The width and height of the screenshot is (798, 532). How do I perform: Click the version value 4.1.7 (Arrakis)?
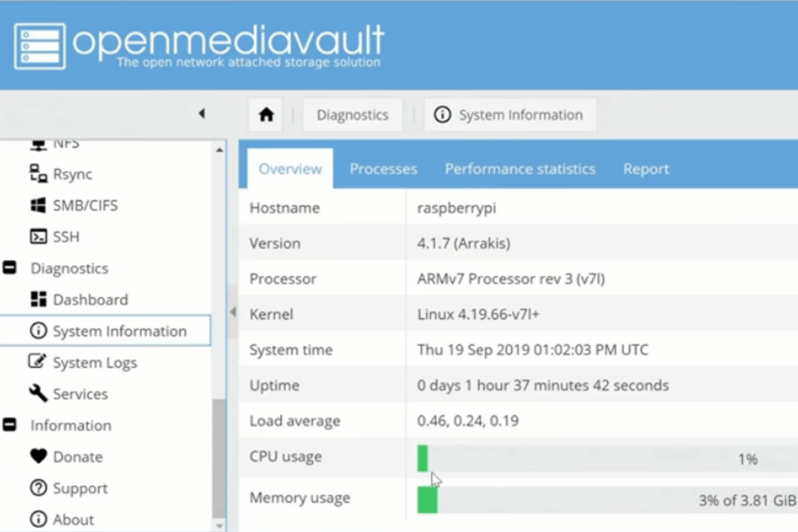tap(464, 243)
